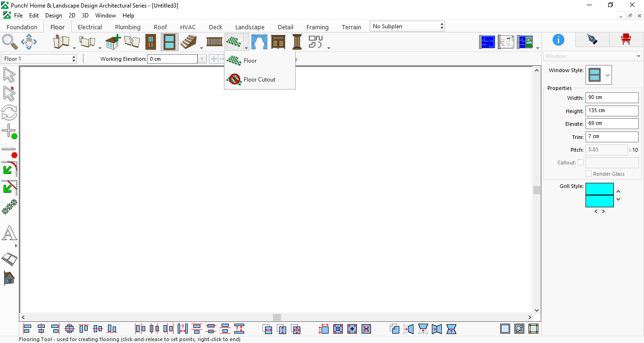Click the horizontal scrollbar thumb
Viewport: 644px width, 343px height.
click(277, 318)
